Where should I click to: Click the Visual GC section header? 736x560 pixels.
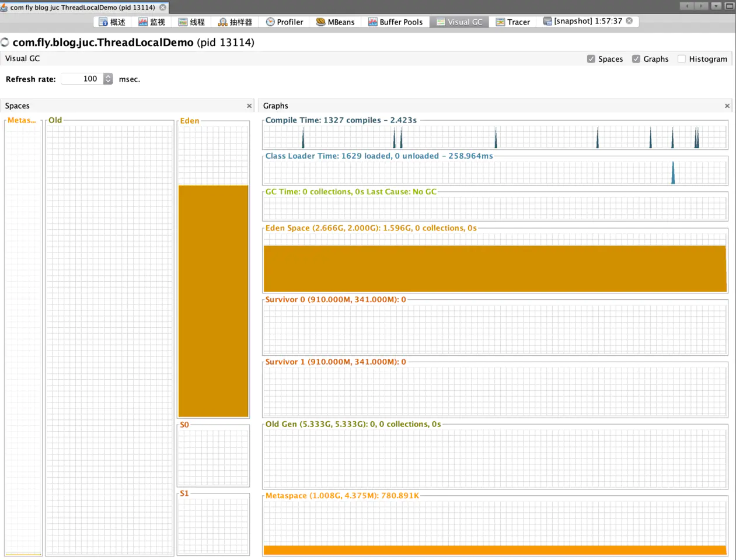click(23, 59)
